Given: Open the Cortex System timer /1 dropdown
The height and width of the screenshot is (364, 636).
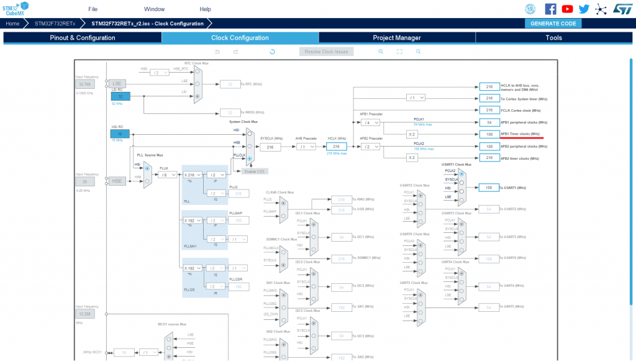Looking at the screenshot, I should (x=416, y=98).
